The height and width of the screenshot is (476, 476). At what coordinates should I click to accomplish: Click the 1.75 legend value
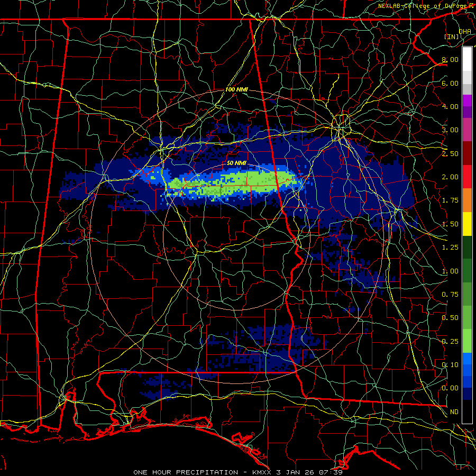450,200
